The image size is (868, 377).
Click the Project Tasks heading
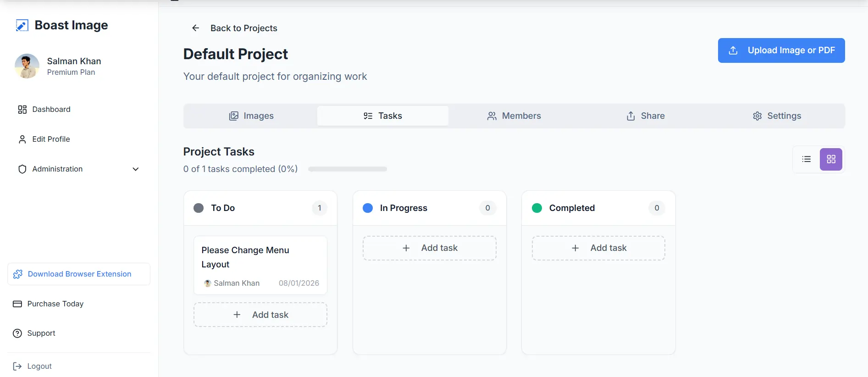point(219,152)
